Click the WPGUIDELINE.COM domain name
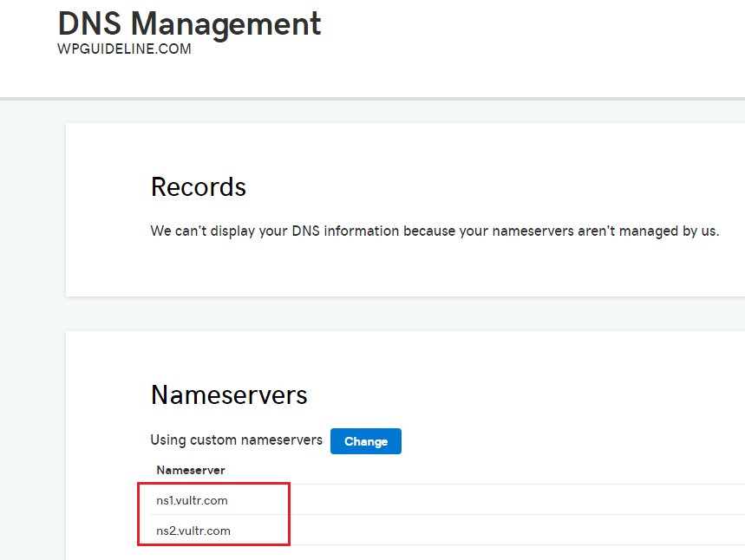The height and width of the screenshot is (560, 745). pyautogui.click(x=124, y=49)
